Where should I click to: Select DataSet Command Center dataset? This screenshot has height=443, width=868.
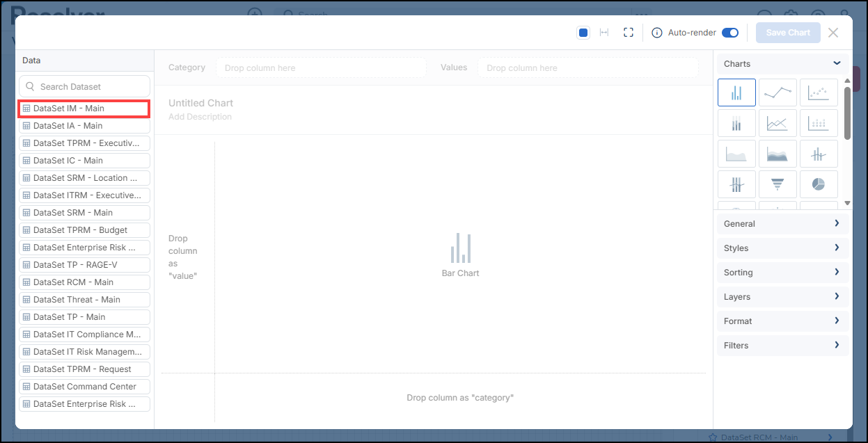[84, 387]
